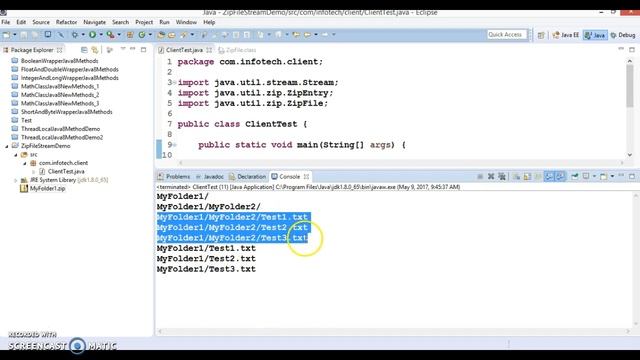Screen dimensions: 640x360
Task: Toggle Show Console on Standard Out change
Action: pos(549,176)
